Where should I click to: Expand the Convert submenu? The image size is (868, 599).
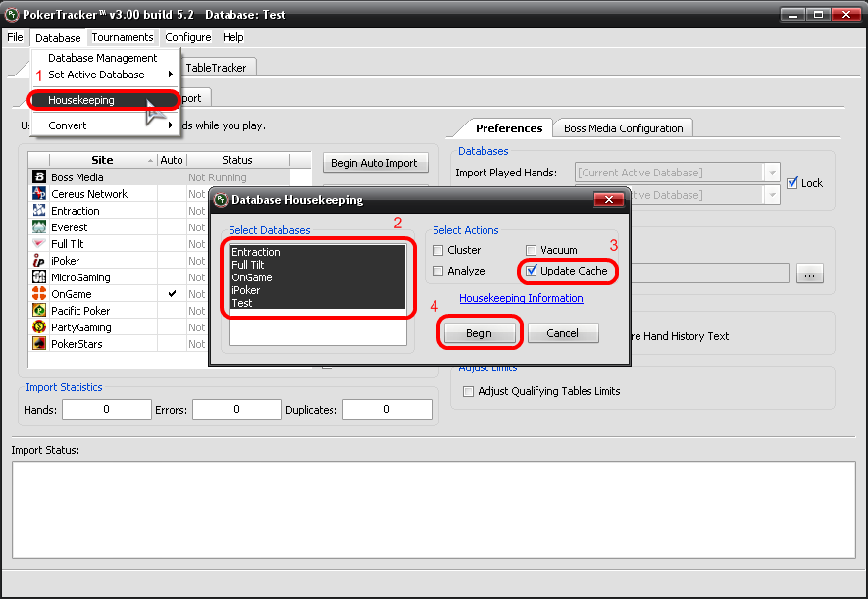pyautogui.click(x=171, y=125)
